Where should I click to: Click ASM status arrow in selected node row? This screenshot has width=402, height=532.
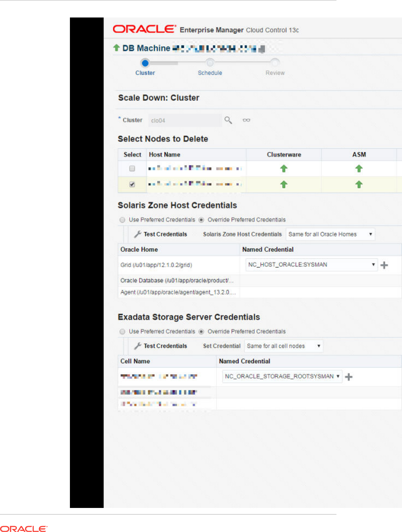(359, 185)
